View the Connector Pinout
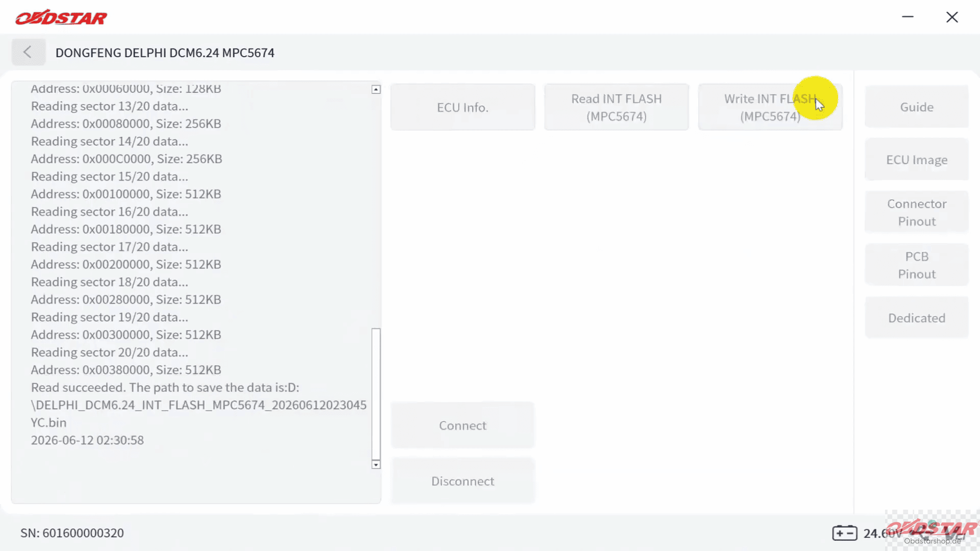The image size is (980, 551). tap(917, 212)
